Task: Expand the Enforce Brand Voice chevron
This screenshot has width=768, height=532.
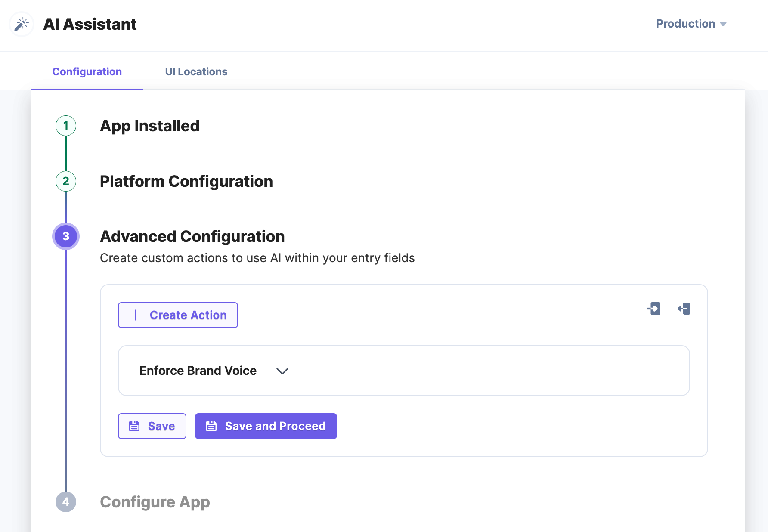Action: [282, 371]
